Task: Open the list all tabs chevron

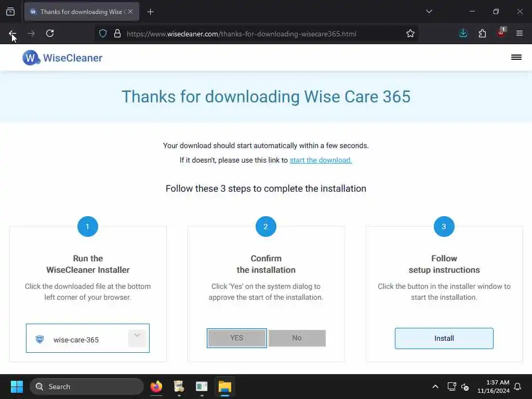Action: pos(429,11)
